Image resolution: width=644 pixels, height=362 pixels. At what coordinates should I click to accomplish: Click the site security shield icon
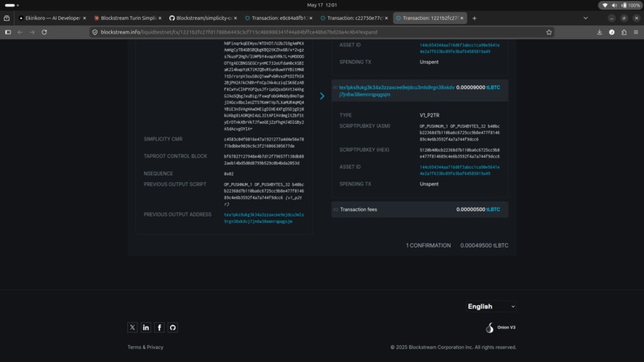click(x=95, y=32)
